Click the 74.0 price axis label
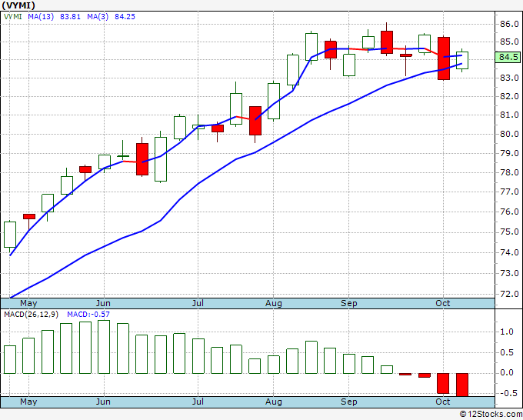 pyautogui.click(x=509, y=252)
